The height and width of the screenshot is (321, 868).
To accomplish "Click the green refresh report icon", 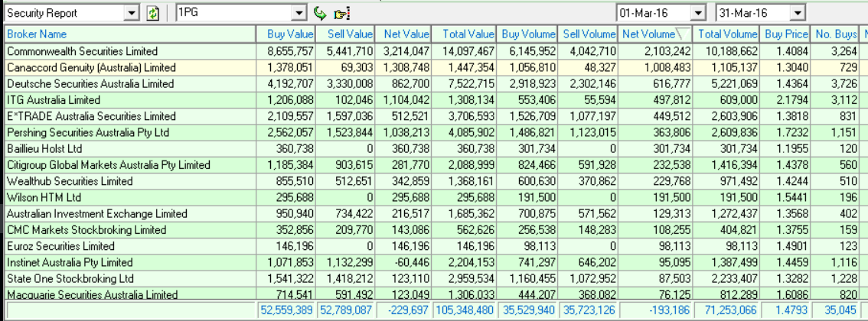I will [x=153, y=13].
